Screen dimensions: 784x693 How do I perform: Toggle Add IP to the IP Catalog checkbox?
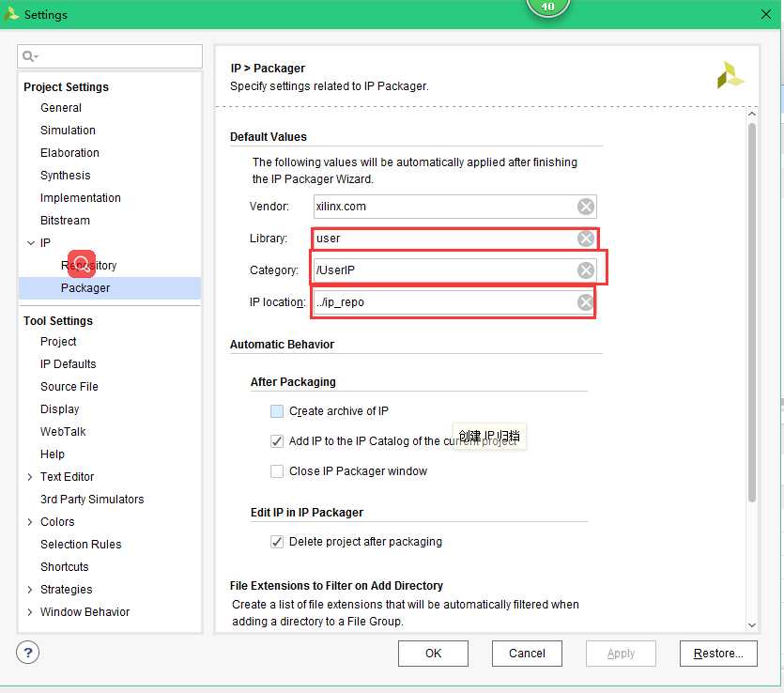[276, 441]
